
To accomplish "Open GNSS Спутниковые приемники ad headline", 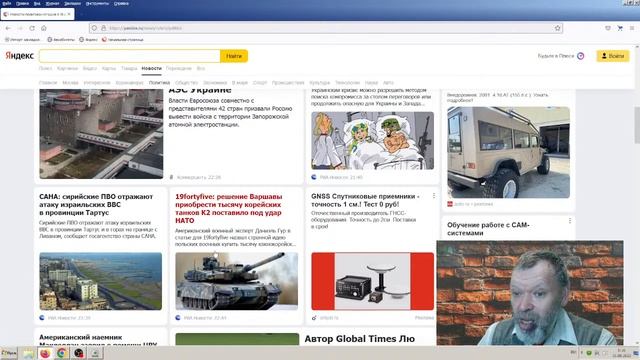I will coord(365,200).
